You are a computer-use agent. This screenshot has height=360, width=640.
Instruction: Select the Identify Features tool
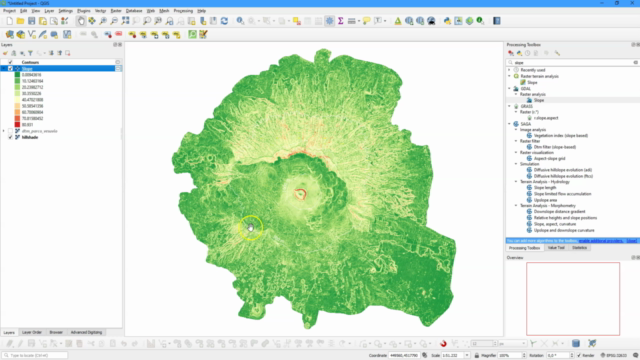pyautogui.click(x=240, y=21)
